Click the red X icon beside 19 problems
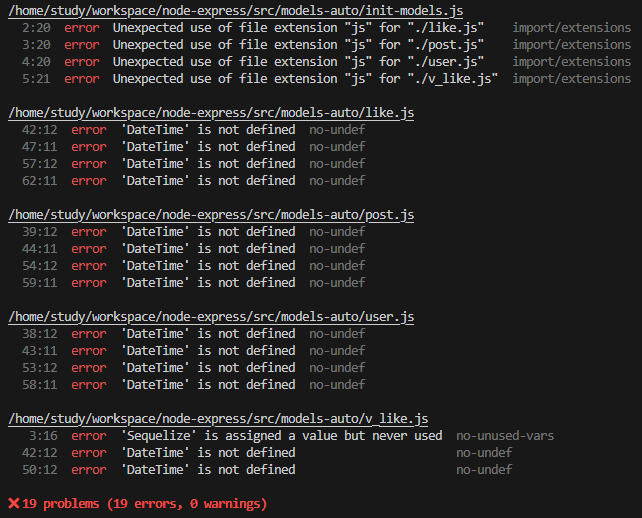This screenshot has width=642, height=518. (14, 503)
